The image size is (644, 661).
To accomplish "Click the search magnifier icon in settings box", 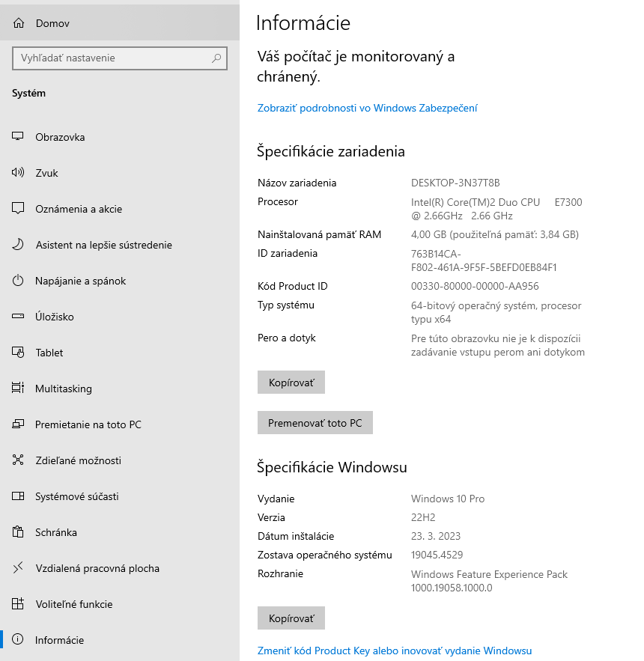I will click(216, 58).
